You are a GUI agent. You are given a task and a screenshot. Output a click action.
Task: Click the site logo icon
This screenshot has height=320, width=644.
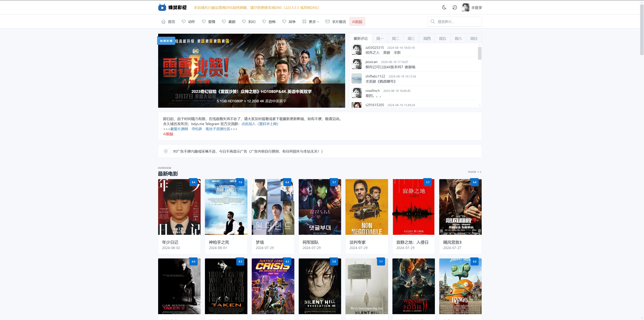tap(162, 8)
